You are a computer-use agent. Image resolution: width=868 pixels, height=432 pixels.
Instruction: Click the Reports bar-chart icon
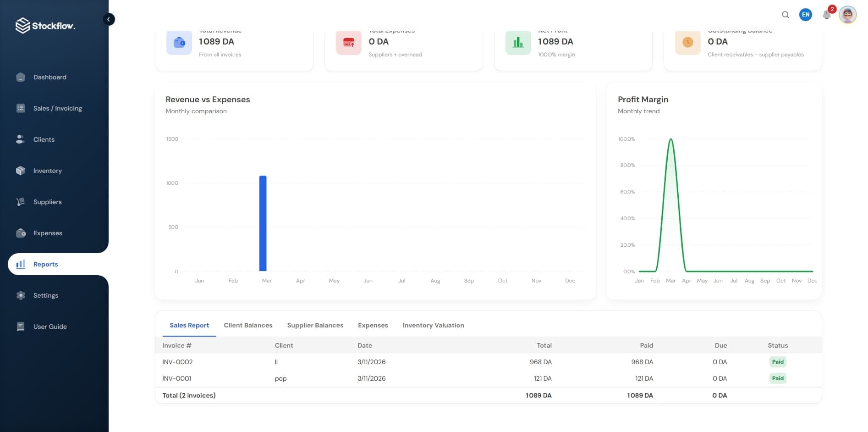point(21,264)
